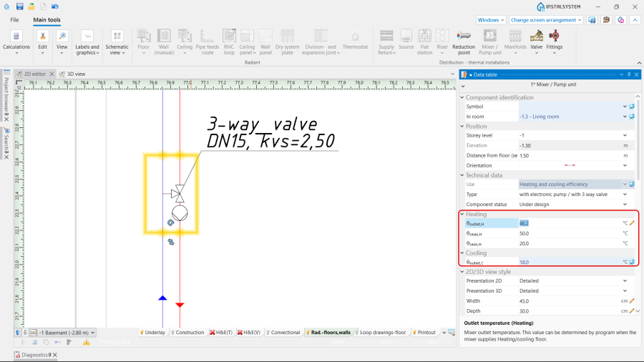Toggle H&E(V) layer visibility
Image resolution: width=644 pixels, height=362 pixels.
[240, 333]
